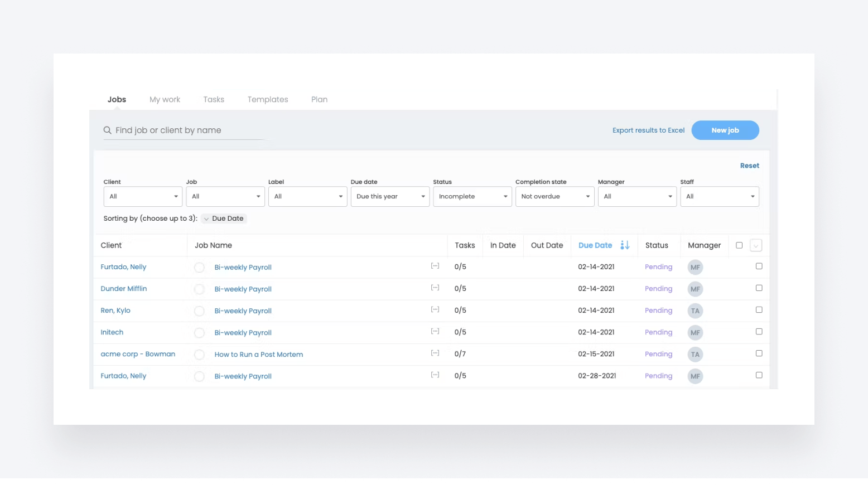Click TA manager avatar on Ren, Kylo row
The width and height of the screenshot is (868, 485).
click(x=695, y=311)
